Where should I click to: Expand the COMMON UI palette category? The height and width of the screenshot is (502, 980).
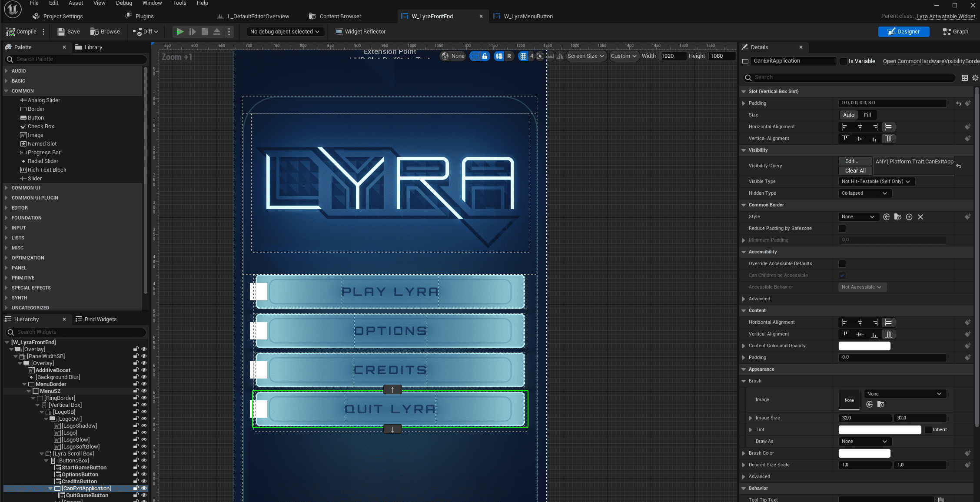tap(26, 188)
